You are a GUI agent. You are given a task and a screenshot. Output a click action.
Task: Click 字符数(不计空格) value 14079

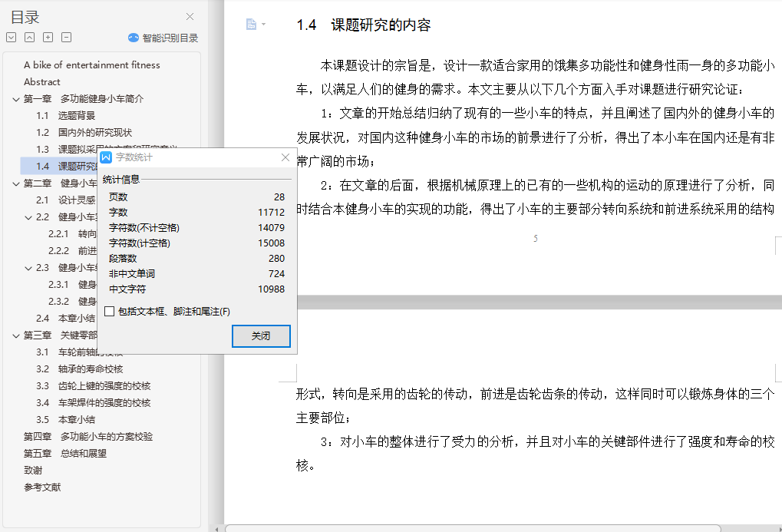pos(272,228)
